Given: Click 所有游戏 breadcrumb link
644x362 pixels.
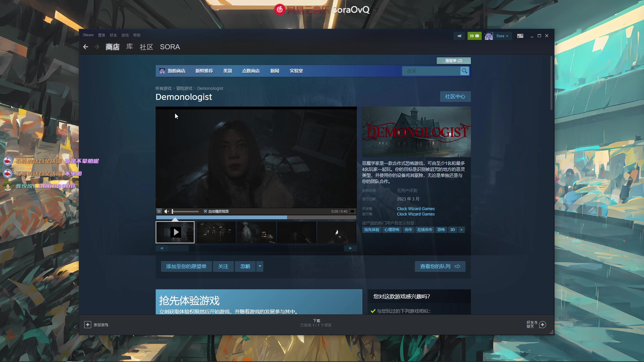Looking at the screenshot, I should pyautogui.click(x=163, y=88).
